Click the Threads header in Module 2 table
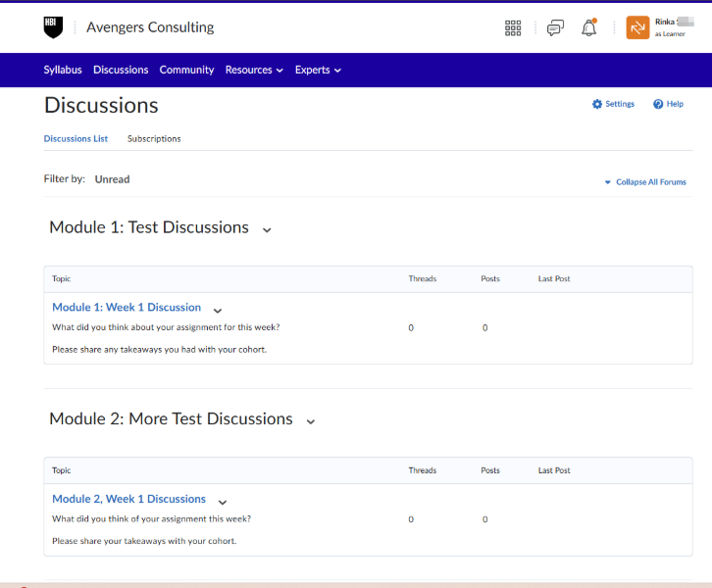 click(x=423, y=470)
